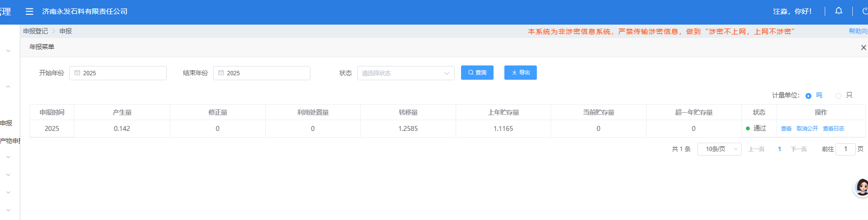Viewport: 868px width, 220px height.
Task: Click 申报登记 breadcrumb
Action: click(35, 31)
